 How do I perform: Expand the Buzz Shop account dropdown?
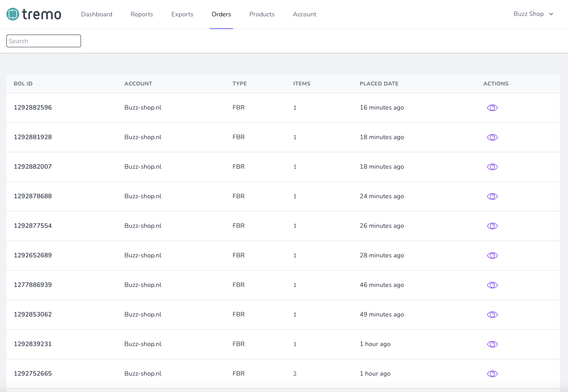(533, 14)
